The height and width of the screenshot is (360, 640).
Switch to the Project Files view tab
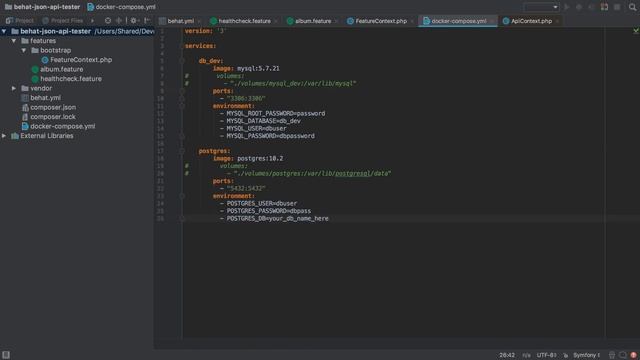click(x=62, y=20)
